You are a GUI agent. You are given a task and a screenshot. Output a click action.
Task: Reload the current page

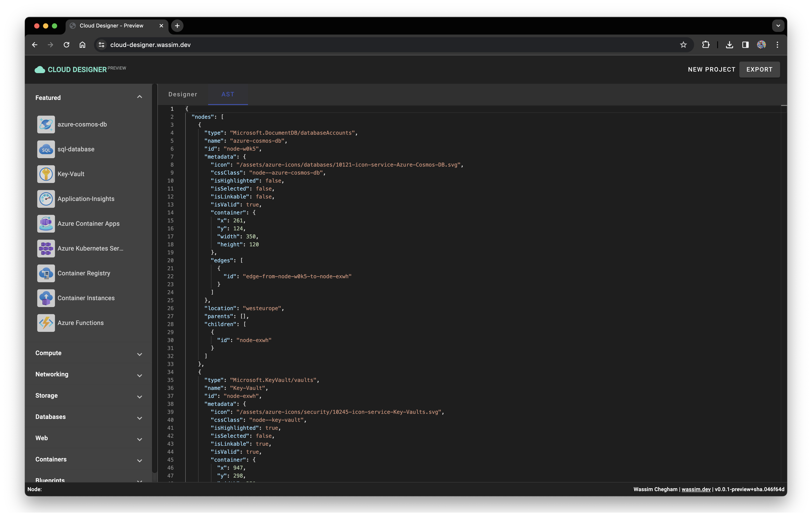click(x=66, y=45)
